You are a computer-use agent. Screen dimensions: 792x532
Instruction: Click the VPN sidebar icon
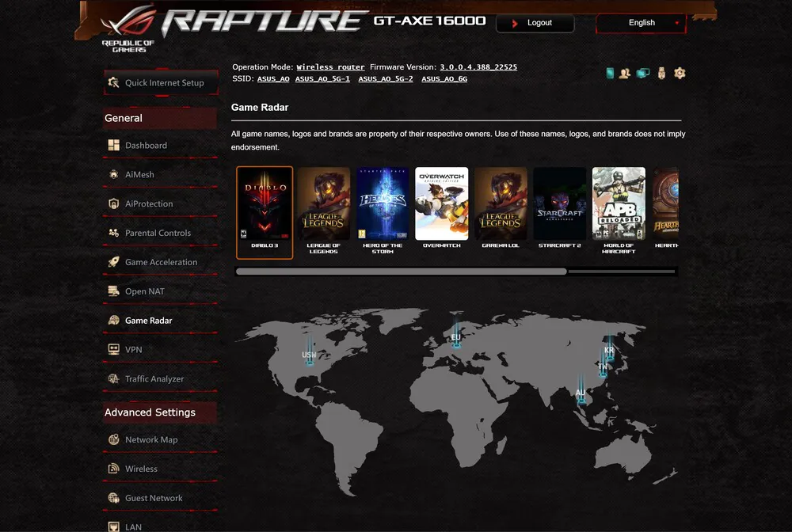tap(113, 349)
